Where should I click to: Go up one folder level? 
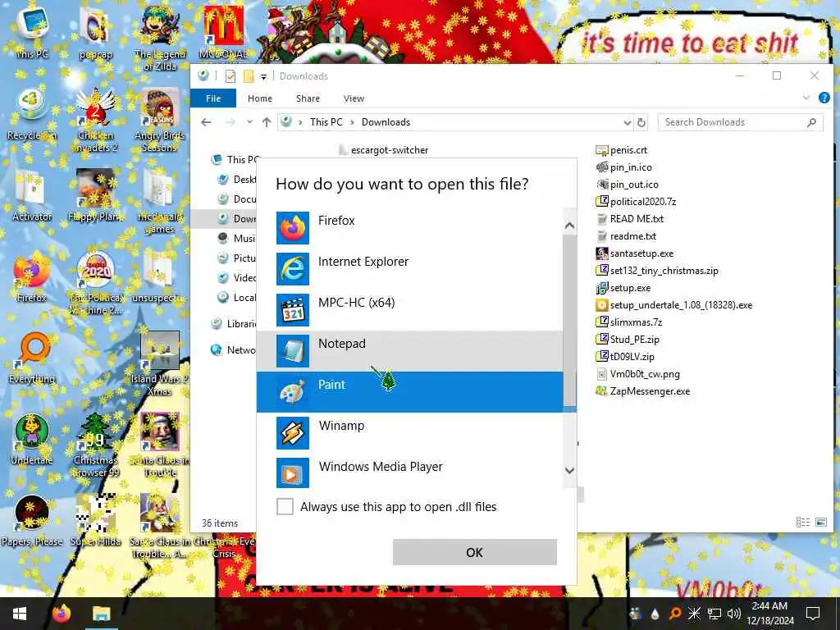(267, 122)
